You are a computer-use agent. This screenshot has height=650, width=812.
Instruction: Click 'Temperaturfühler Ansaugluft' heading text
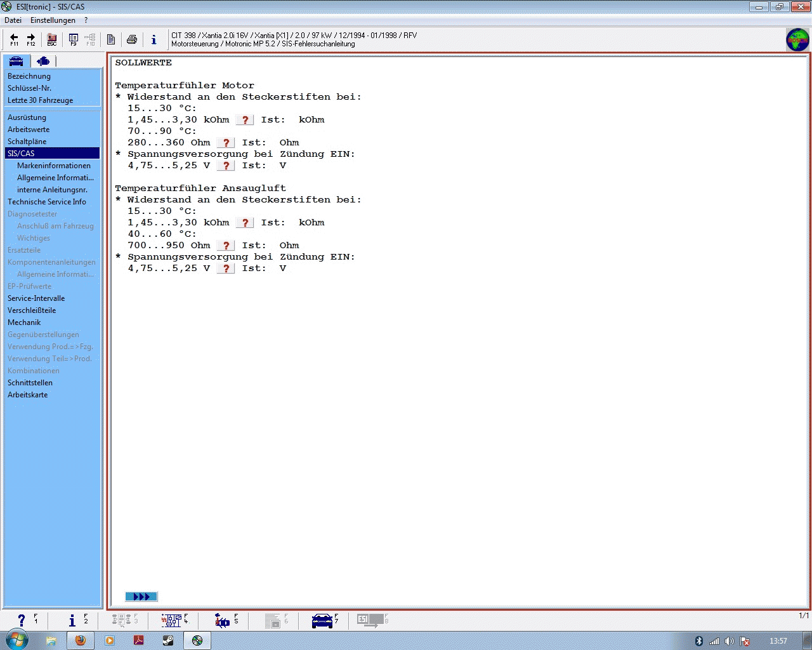tap(200, 189)
